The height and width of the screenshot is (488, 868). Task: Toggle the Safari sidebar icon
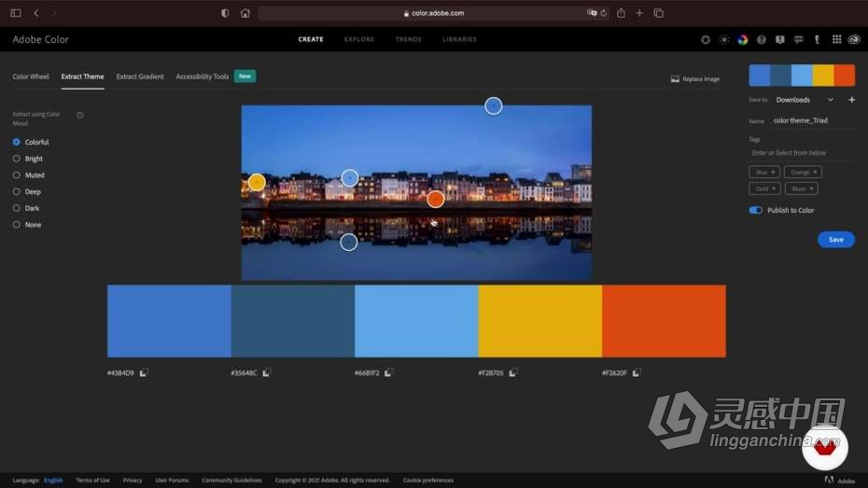16,13
